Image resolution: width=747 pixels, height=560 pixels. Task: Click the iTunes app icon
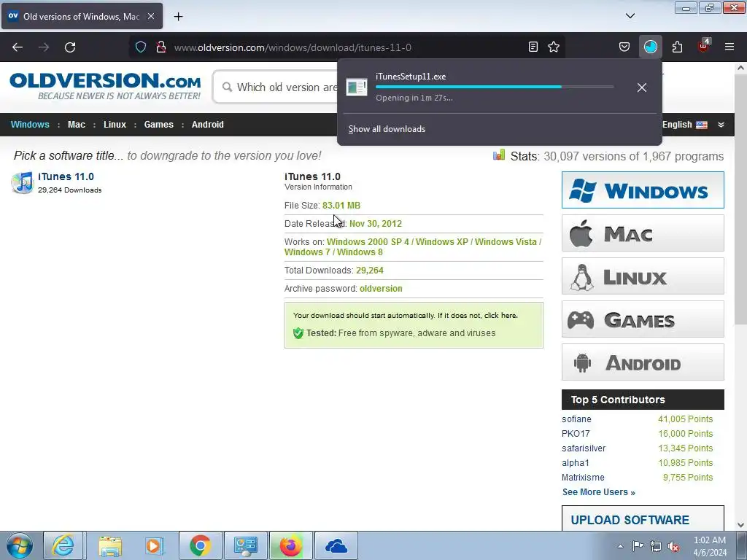tap(23, 183)
